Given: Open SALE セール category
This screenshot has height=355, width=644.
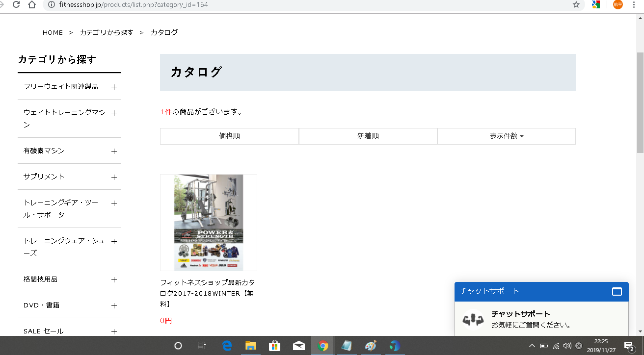Looking at the screenshot, I should point(43,331).
